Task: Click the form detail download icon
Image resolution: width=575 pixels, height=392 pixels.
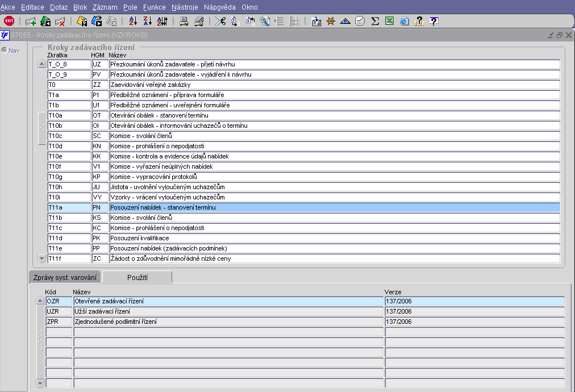Action: 316,21
